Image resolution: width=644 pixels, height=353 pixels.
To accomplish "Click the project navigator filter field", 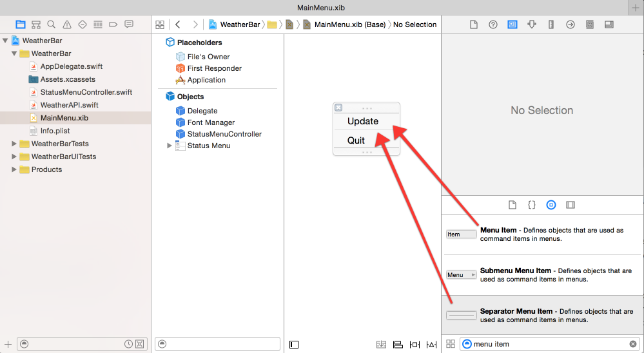I will [83, 344].
